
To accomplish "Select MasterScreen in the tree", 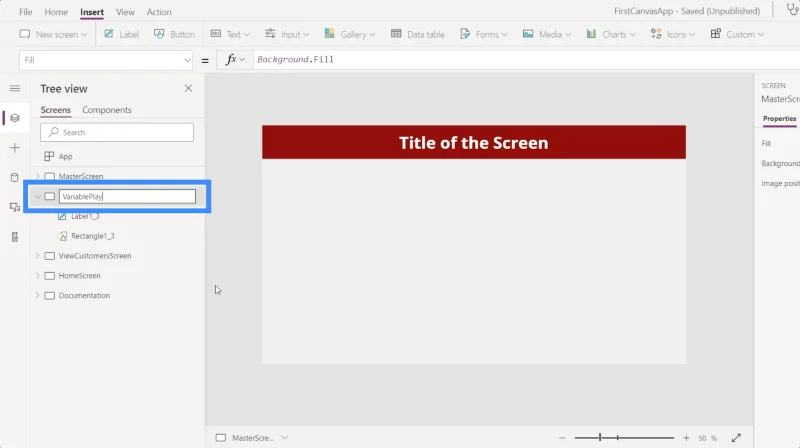I will click(81, 177).
